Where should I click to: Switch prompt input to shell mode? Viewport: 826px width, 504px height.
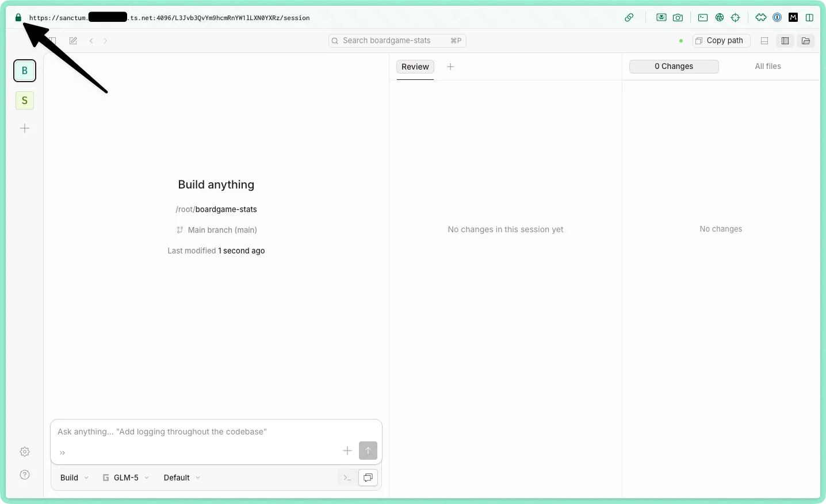[x=347, y=478]
